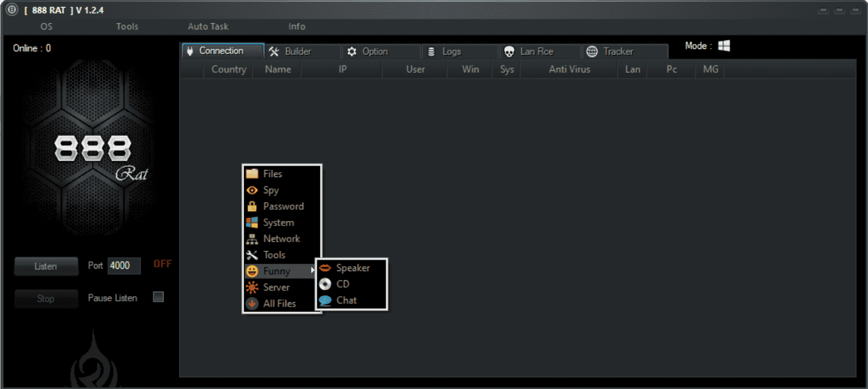Click the crossed tools icon on Builder tab
Image resolution: width=868 pixels, height=389 pixels.
(274, 52)
